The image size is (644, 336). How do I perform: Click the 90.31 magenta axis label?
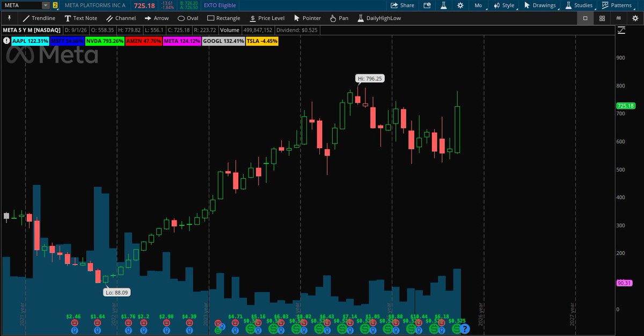[x=624, y=283]
